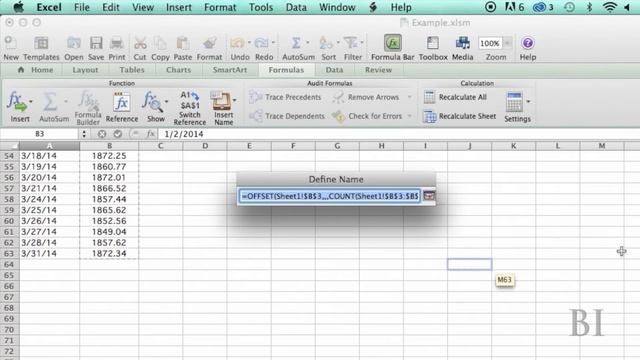Click the Calculation Settings icon

click(x=514, y=102)
